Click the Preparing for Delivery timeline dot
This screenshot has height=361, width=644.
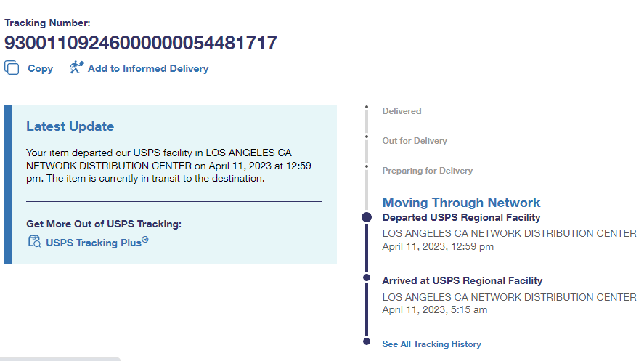pyautogui.click(x=367, y=167)
